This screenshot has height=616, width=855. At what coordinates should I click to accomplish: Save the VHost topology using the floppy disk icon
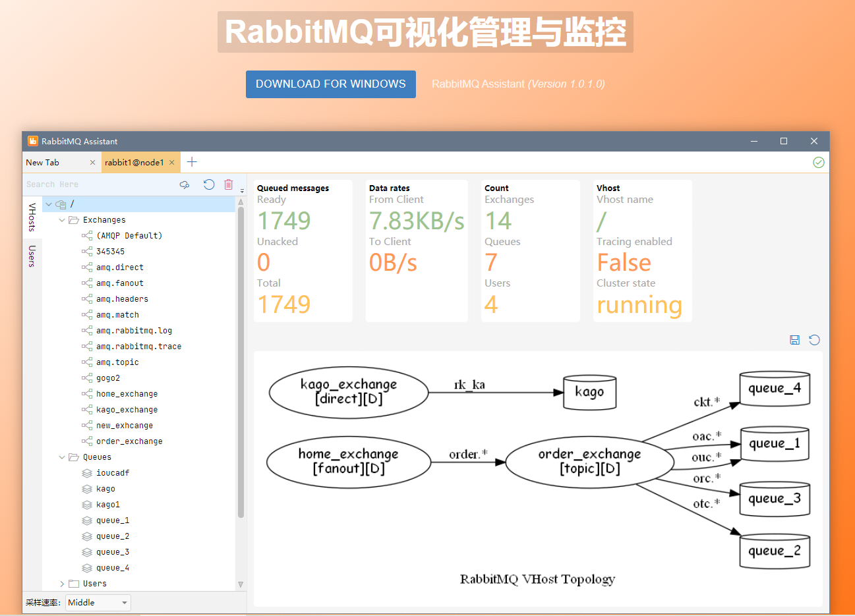point(794,340)
